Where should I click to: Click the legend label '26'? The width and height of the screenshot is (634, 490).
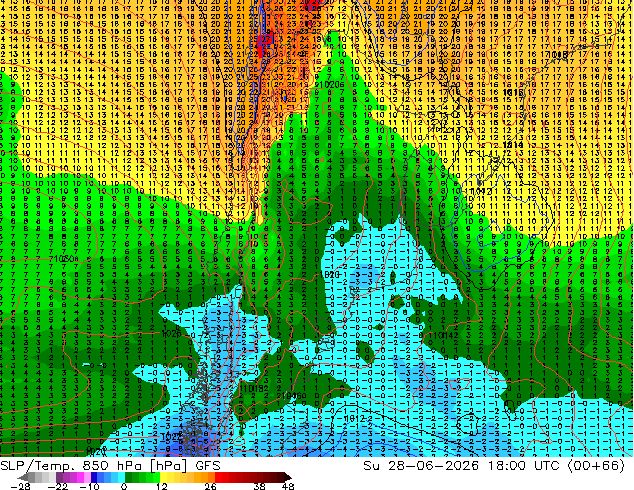(x=210, y=486)
